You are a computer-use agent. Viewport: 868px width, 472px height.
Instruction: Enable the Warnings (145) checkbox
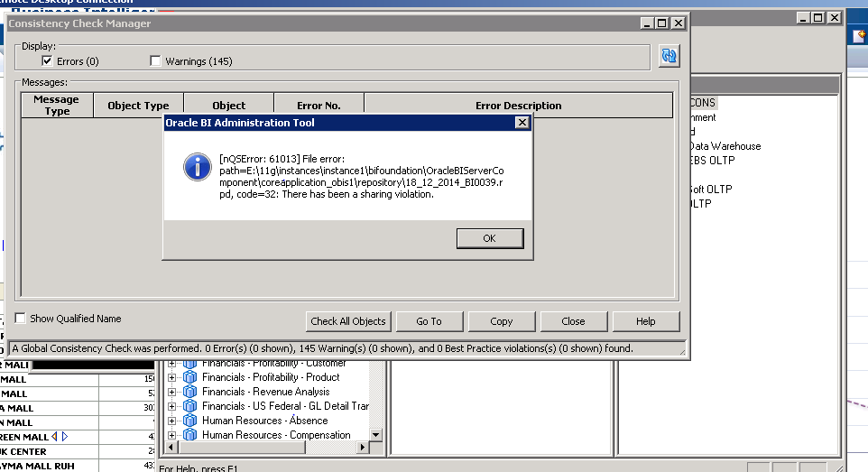click(155, 61)
